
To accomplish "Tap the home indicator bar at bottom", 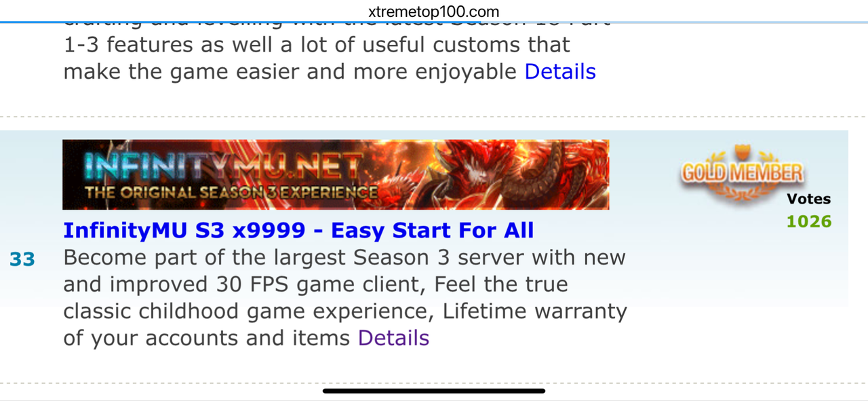I will [x=434, y=391].
